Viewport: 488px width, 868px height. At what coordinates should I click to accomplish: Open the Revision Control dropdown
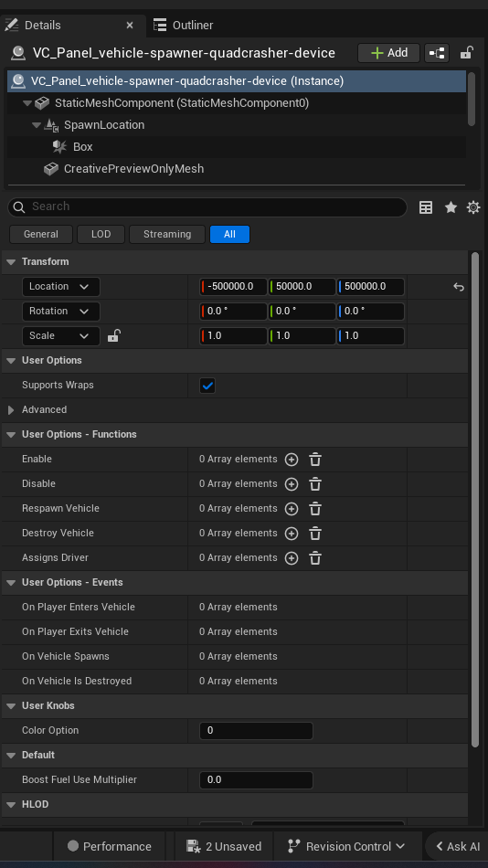point(346,846)
